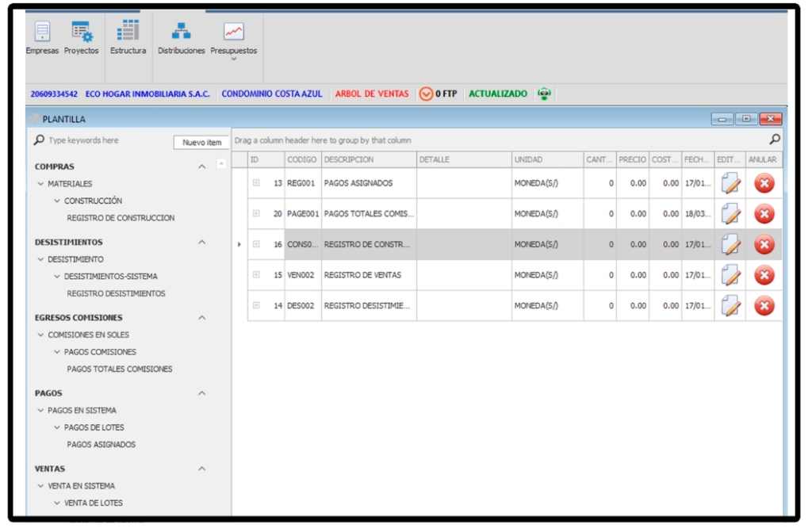Click the search magnifier above grid
Image resolution: width=812 pixels, height=528 pixels.
(775, 139)
